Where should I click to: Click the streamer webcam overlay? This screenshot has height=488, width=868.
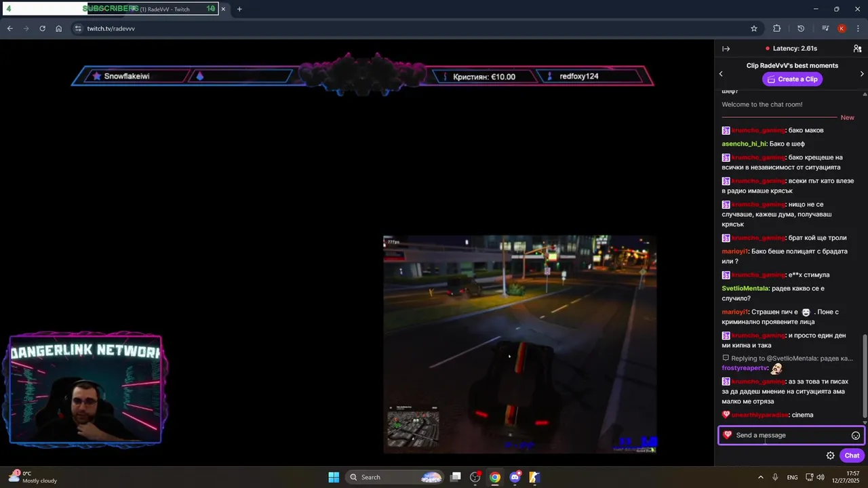85,390
